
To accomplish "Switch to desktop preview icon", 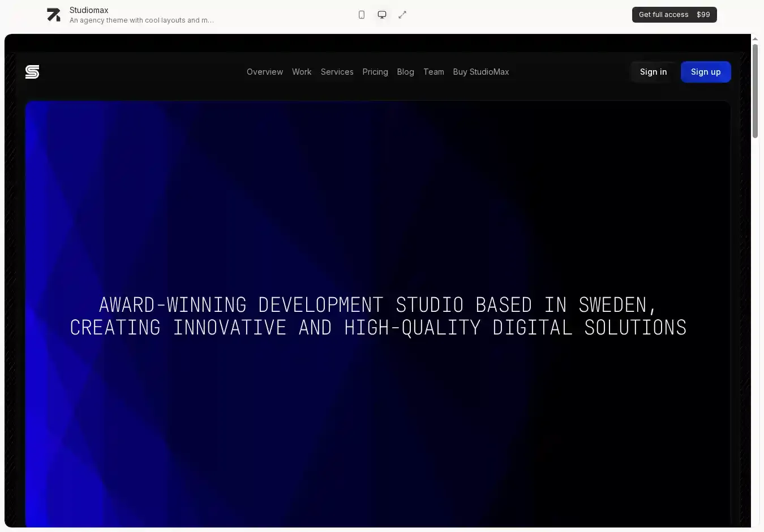I will tap(382, 15).
